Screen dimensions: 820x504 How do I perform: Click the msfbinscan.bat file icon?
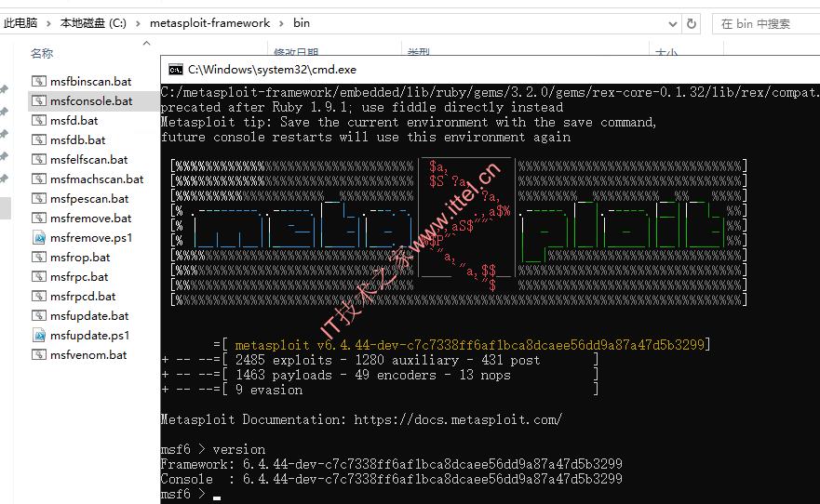39,81
